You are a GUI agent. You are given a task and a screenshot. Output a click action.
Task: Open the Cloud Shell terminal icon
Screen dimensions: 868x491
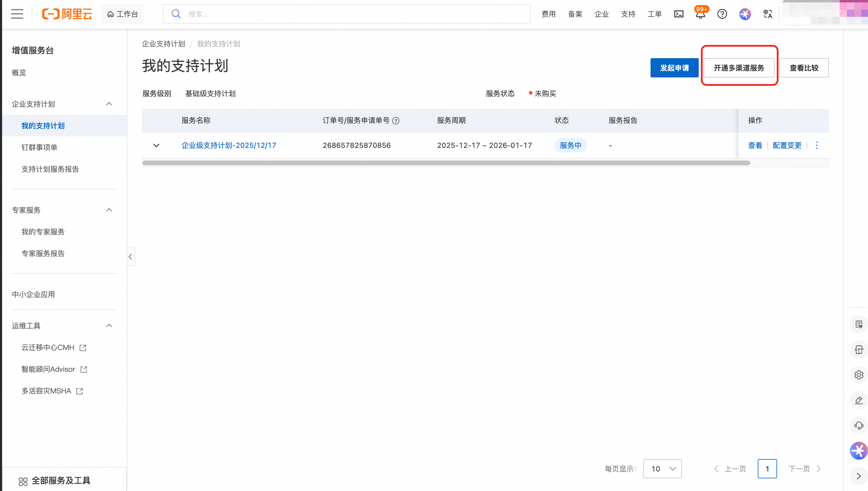pyautogui.click(x=678, y=14)
